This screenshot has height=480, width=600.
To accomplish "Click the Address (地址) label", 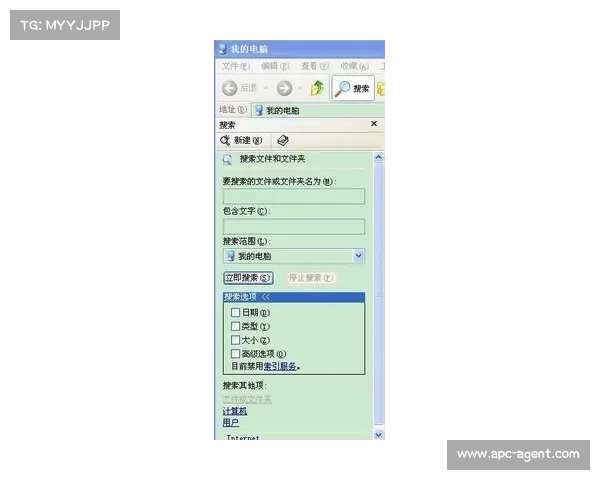I will [x=233, y=110].
